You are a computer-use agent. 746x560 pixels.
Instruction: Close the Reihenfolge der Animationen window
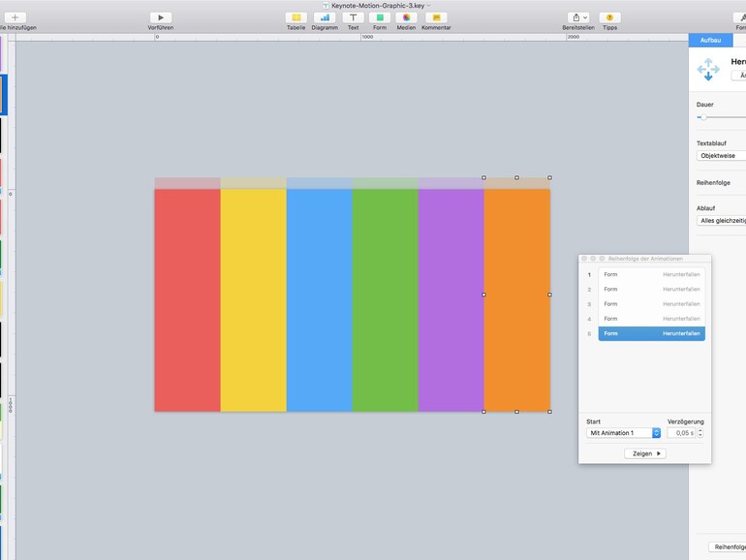click(x=584, y=259)
